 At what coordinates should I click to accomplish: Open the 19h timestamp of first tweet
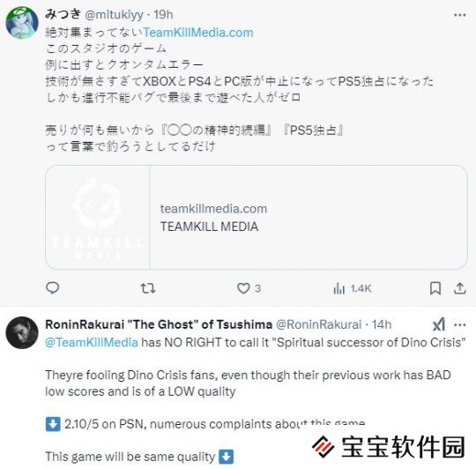[163, 15]
